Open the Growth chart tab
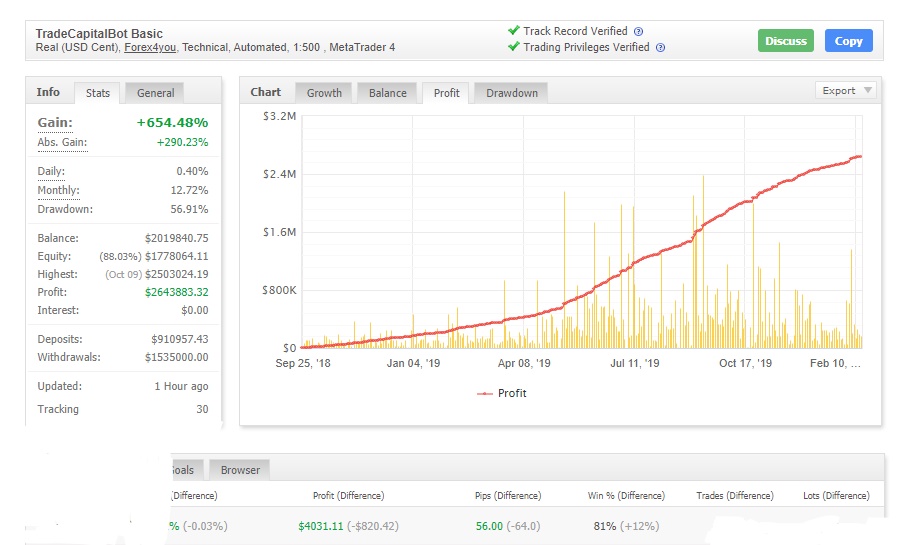Screen dimensions: 902x545 pos(324,93)
